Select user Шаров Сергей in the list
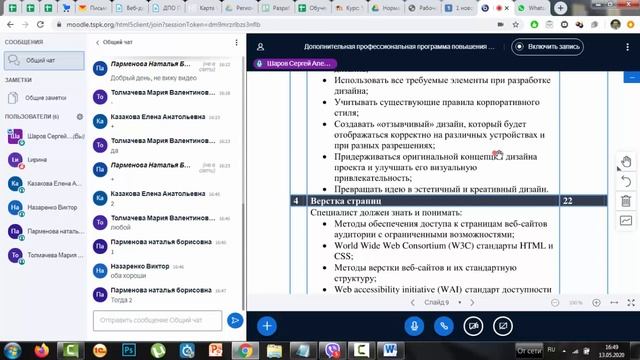 coord(45,136)
